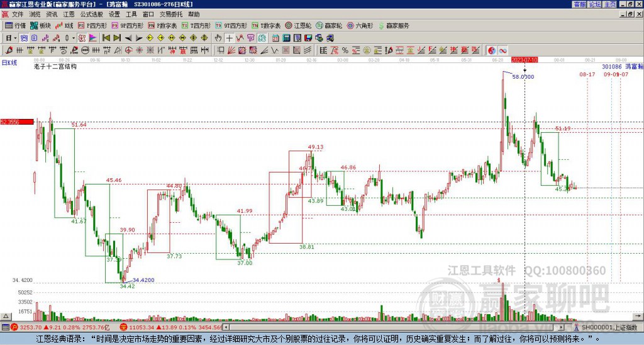
Task: Click the 34.4200 low price label
Action: [x=143, y=280]
